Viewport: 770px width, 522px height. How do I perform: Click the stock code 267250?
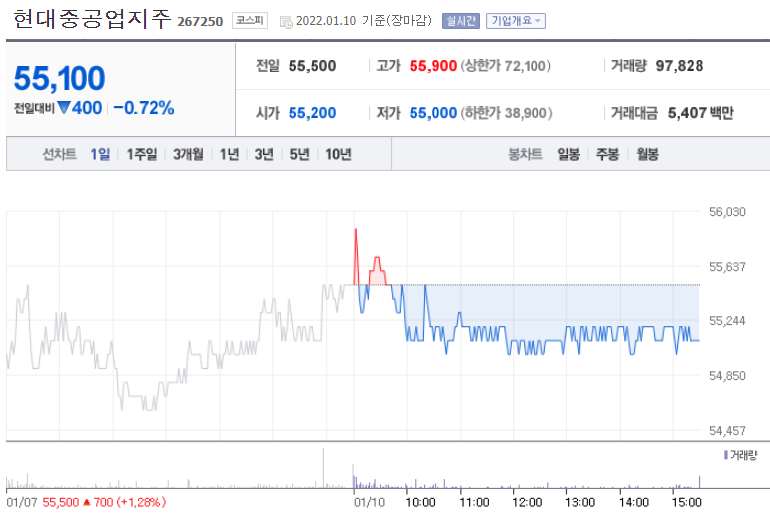tap(200, 22)
